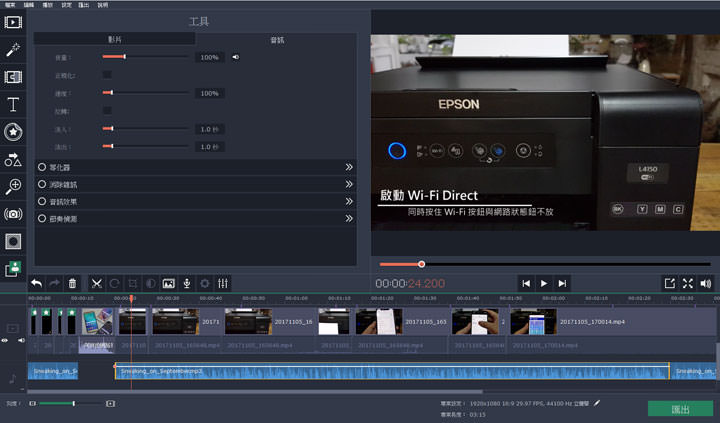Select the 20171105_170014.mp4 video clip
The width and height of the screenshot is (720, 423).
point(613,321)
